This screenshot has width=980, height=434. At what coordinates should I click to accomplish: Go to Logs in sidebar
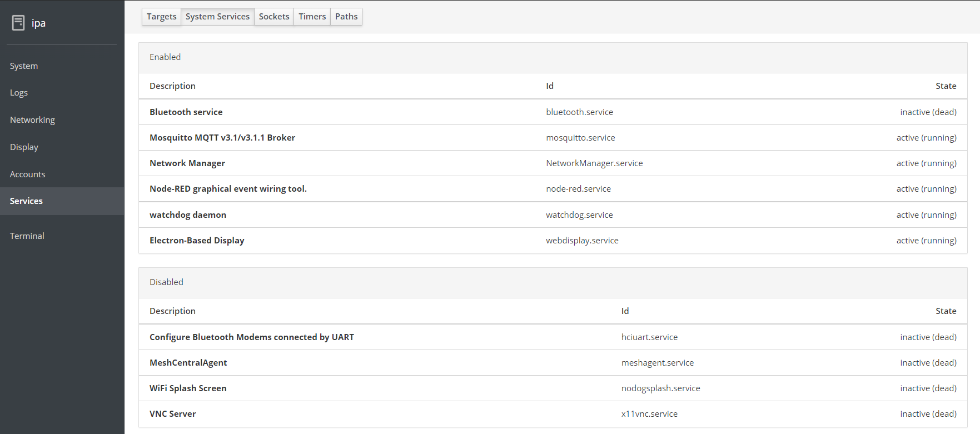pyautogui.click(x=19, y=93)
